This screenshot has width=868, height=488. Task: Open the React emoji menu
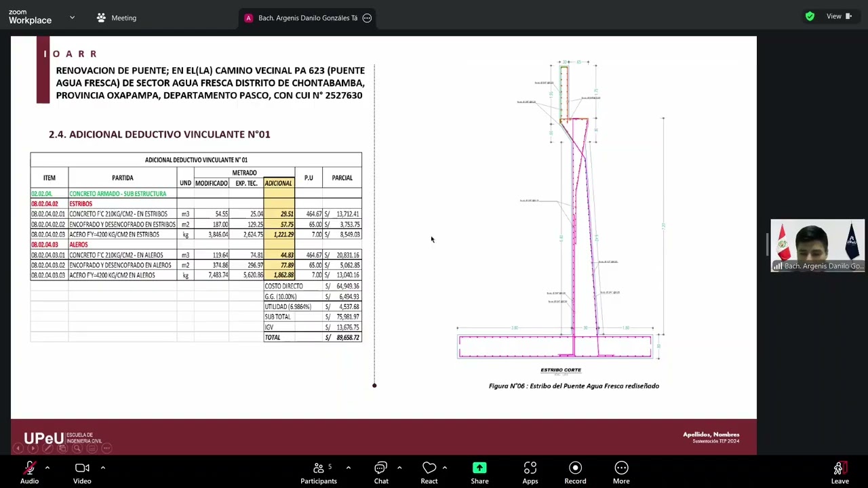click(x=429, y=472)
